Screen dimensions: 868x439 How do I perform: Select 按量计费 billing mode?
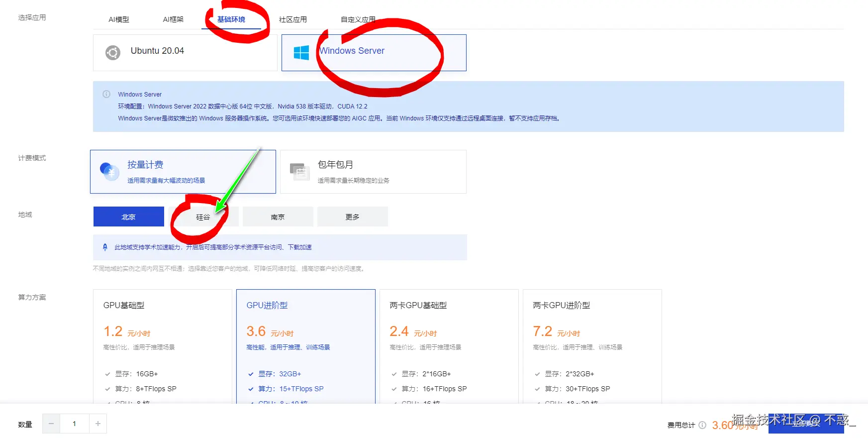tap(183, 172)
